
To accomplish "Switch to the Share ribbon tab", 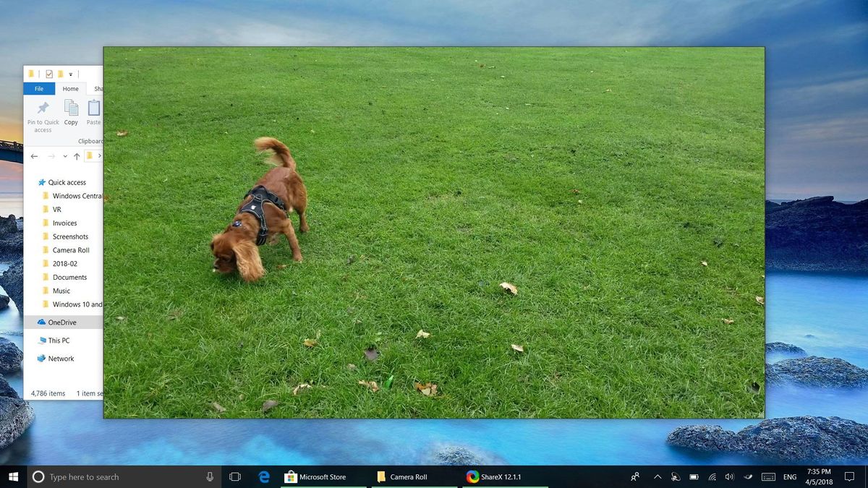I will [x=98, y=88].
